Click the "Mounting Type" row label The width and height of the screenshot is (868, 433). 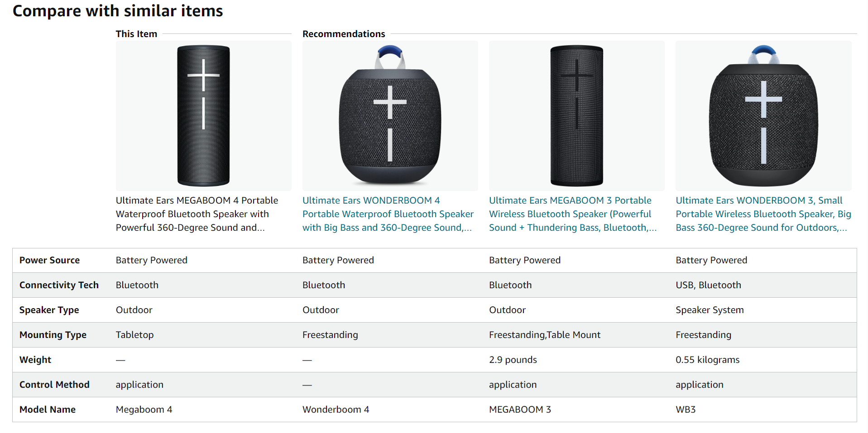pyautogui.click(x=53, y=335)
